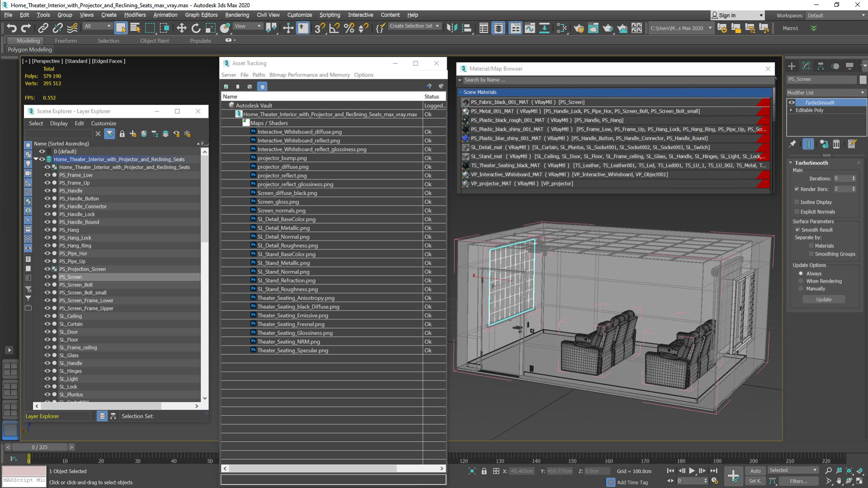Select the Manually update radio option
This screenshot has width=868, height=488.
click(801, 289)
